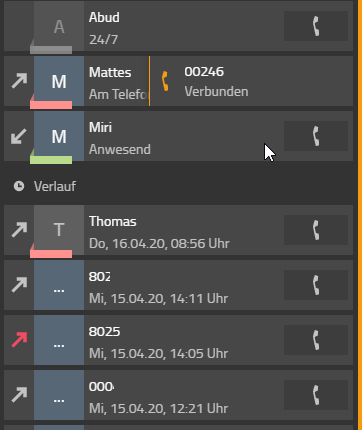The height and width of the screenshot is (430, 362).
Task: Dial Thomas from call history
Action: tap(316, 230)
